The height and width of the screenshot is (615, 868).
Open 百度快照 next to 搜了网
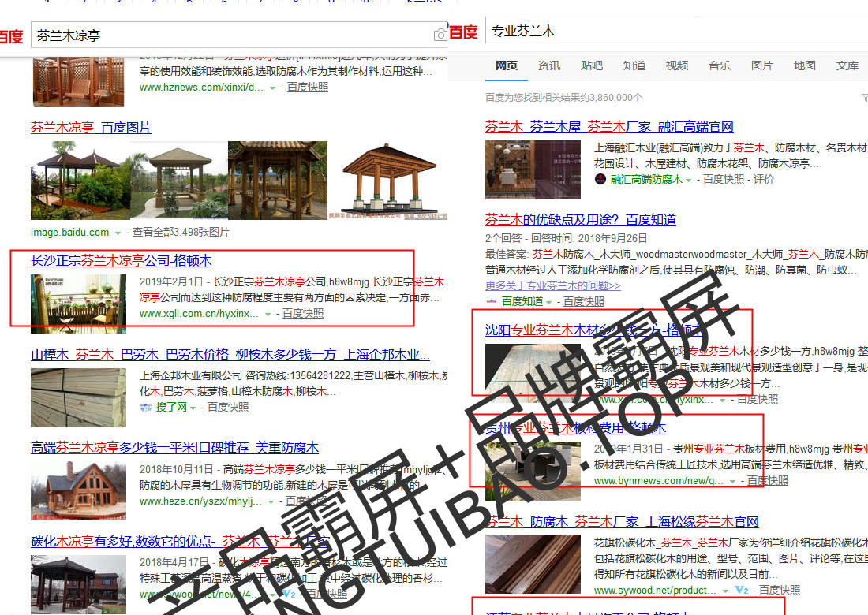pyautogui.click(x=228, y=407)
